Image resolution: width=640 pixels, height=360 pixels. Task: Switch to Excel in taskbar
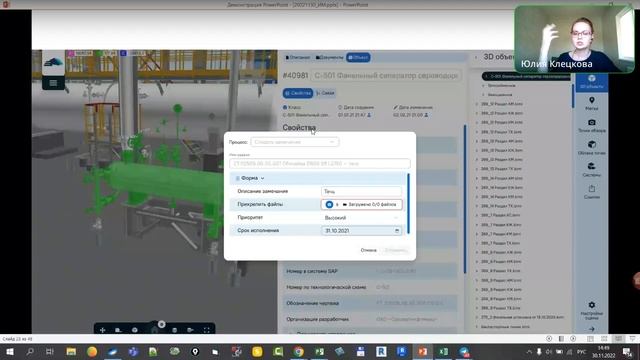coord(443,351)
